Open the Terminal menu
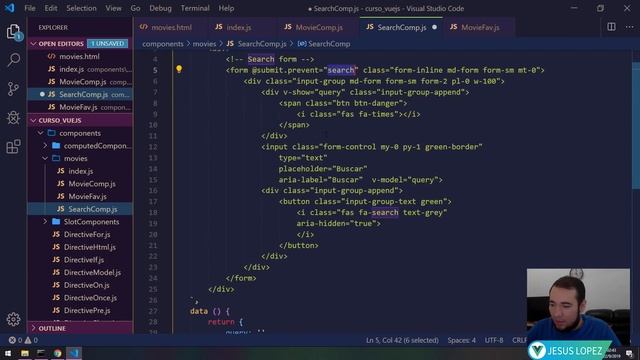640x360 pixels. pyautogui.click(x=195, y=8)
